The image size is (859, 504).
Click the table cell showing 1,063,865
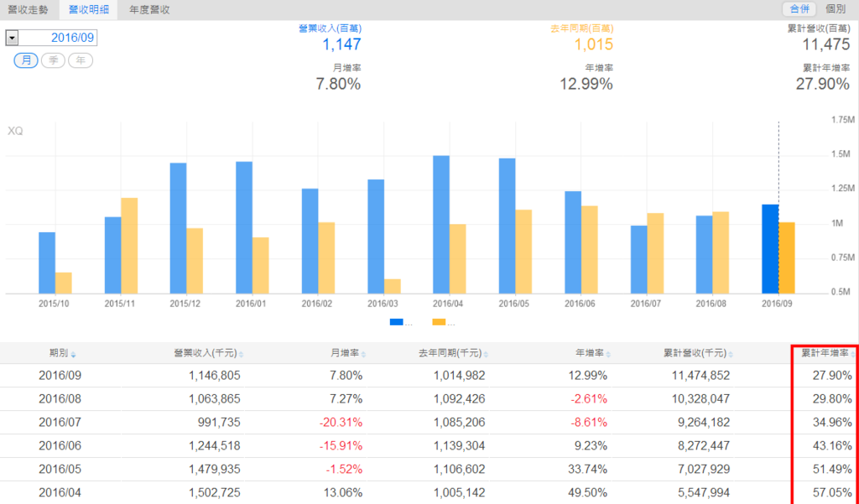pyautogui.click(x=214, y=399)
